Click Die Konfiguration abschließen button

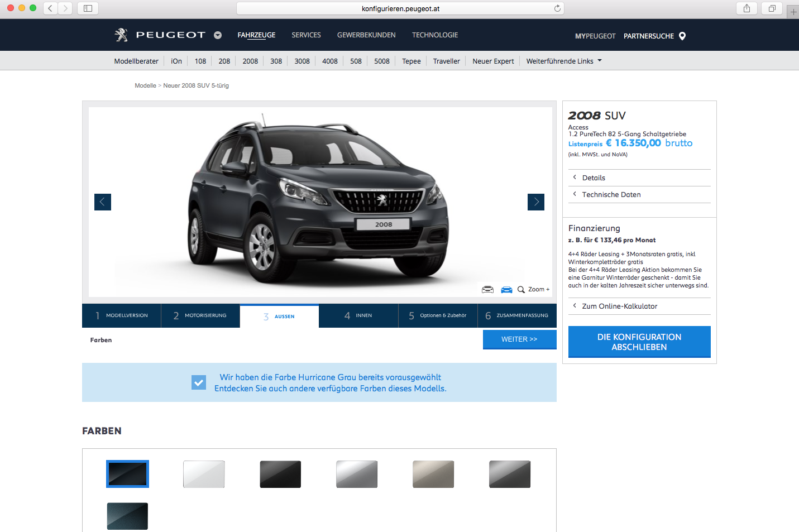(639, 342)
